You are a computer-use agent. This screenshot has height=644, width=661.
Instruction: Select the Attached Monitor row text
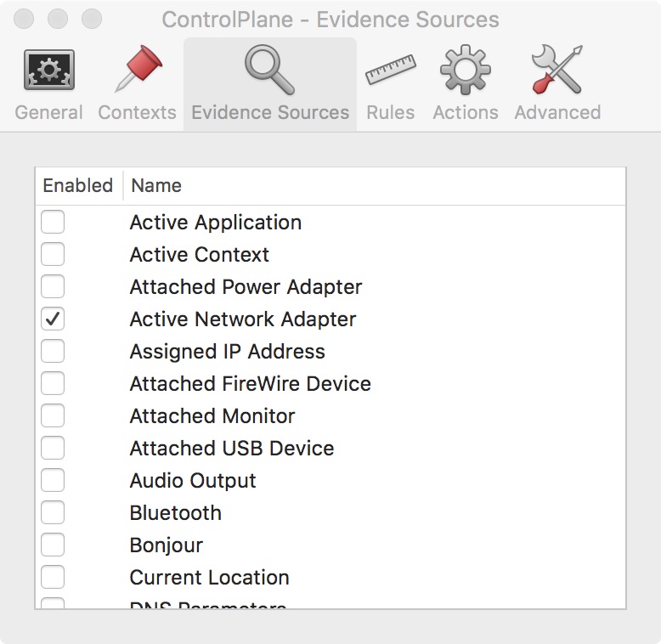click(x=212, y=416)
